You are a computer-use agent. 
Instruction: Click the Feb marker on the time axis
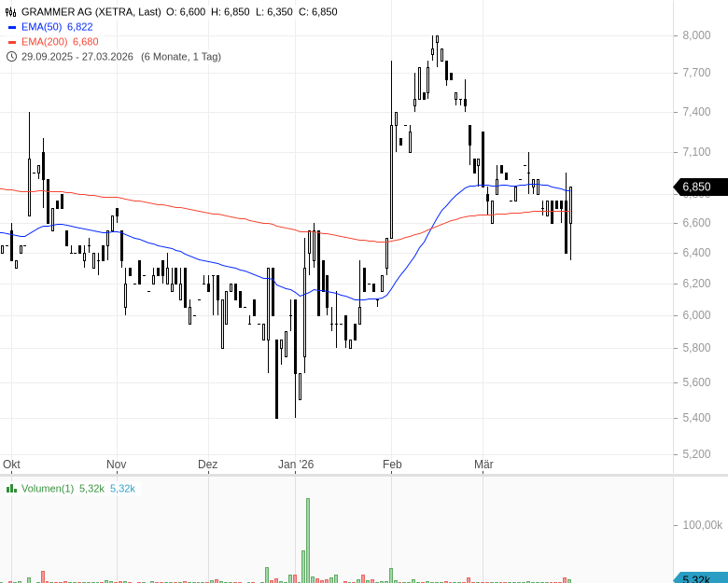(x=392, y=464)
